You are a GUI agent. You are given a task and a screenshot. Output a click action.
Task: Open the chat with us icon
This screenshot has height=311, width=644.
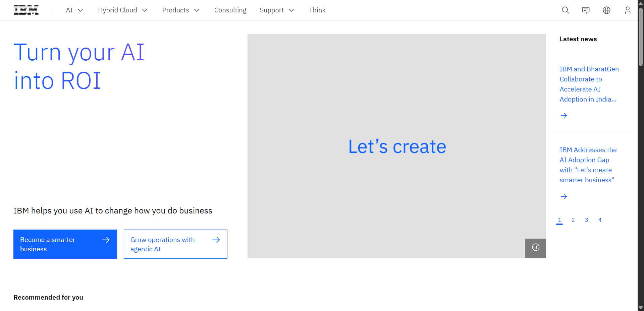(x=586, y=10)
